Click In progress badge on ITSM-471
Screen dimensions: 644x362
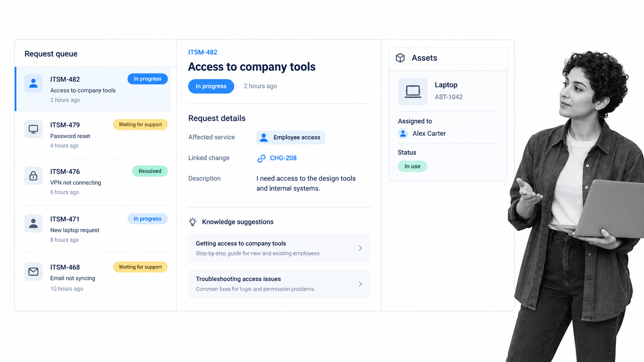148,219
